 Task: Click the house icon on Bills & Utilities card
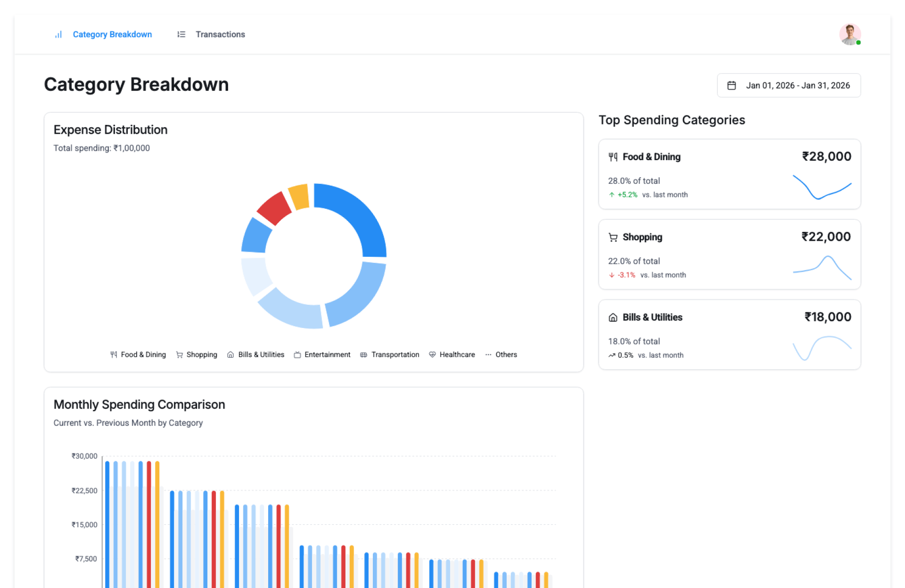click(x=613, y=318)
